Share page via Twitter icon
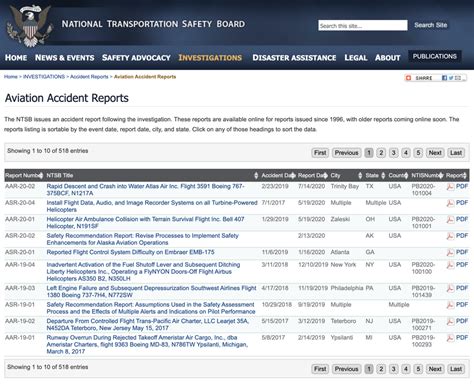 (x=451, y=78)
